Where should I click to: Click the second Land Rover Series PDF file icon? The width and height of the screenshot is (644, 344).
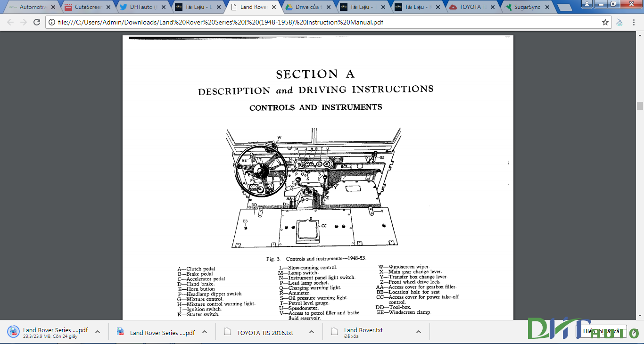pyautogui.click(x=121, y=332)
